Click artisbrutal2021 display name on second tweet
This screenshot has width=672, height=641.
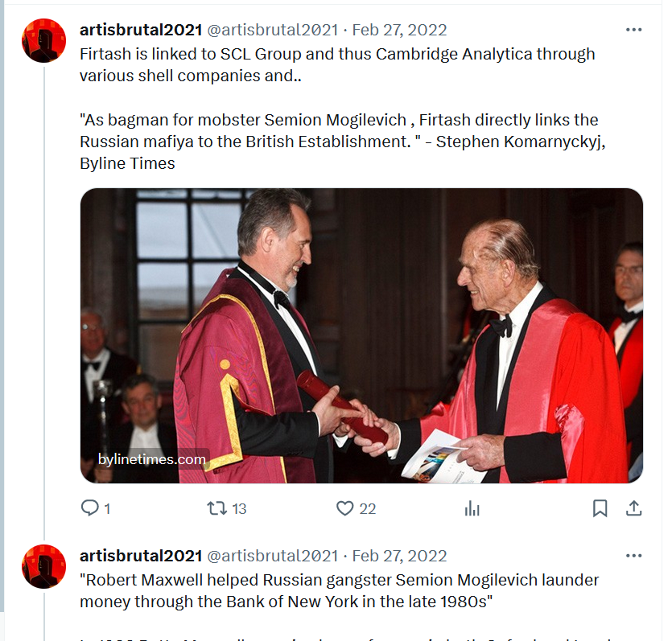[x=141, y=556]
